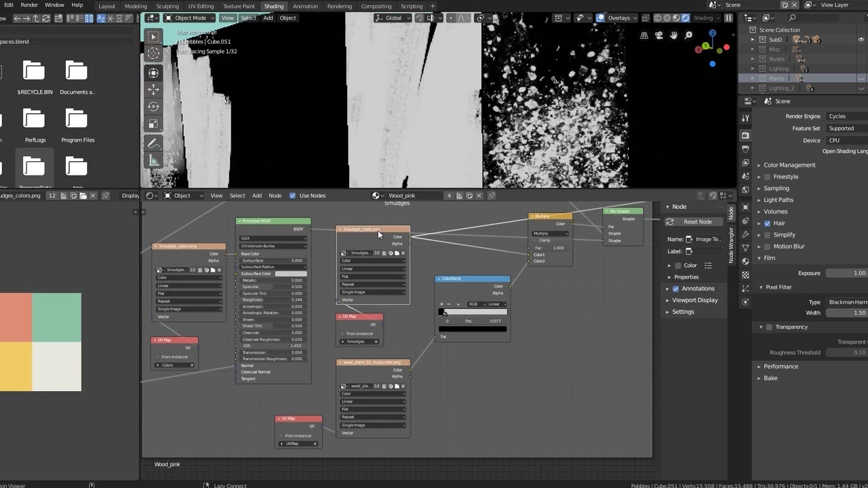
Task: Toggle perspective/orthographic grid icon
Action: pos(644,35)
